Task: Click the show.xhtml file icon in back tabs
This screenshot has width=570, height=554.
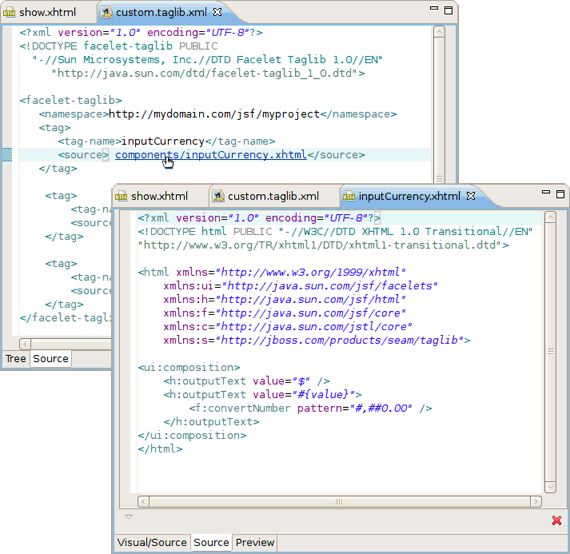Action: coord(9,13)
